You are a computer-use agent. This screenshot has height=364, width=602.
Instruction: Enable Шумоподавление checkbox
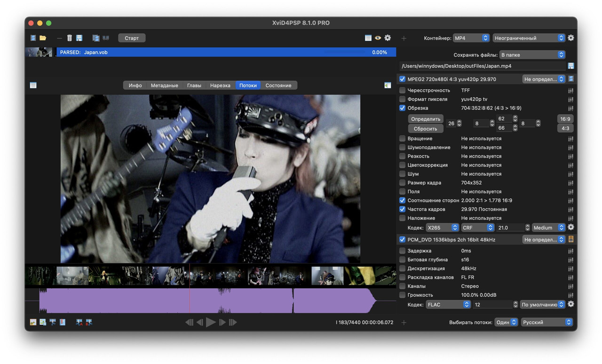click(x=402, y=147)
